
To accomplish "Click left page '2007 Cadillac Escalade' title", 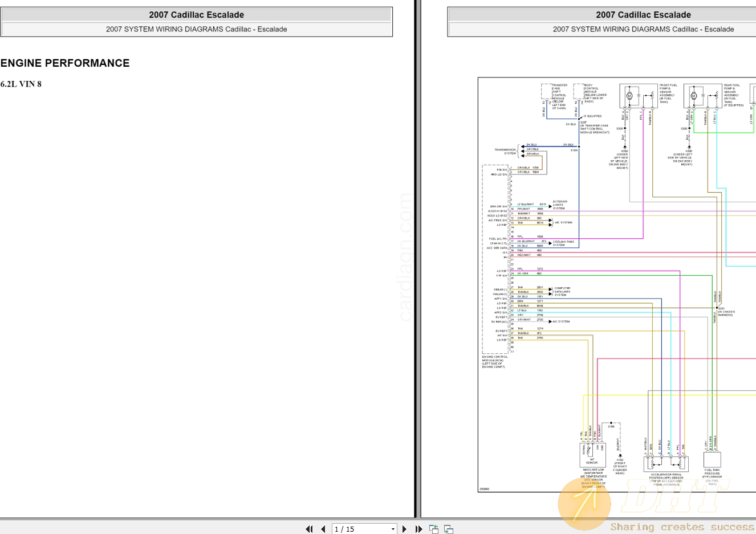I will 197,15.
